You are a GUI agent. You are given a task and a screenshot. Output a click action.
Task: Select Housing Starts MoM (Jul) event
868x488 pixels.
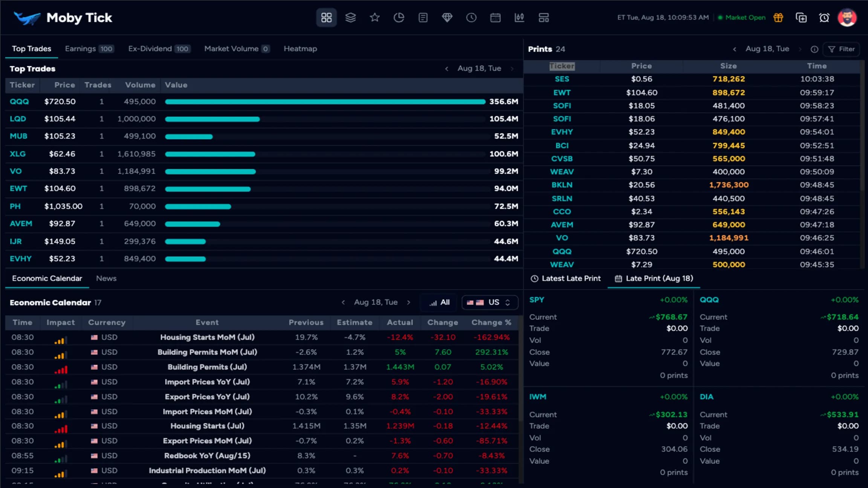(207, 337)
